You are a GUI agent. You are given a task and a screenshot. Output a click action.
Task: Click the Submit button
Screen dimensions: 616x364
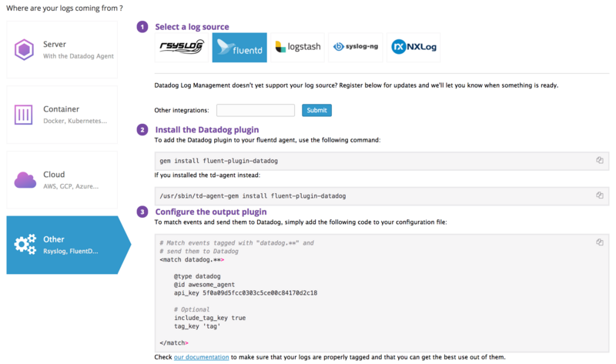coord(316,110)
